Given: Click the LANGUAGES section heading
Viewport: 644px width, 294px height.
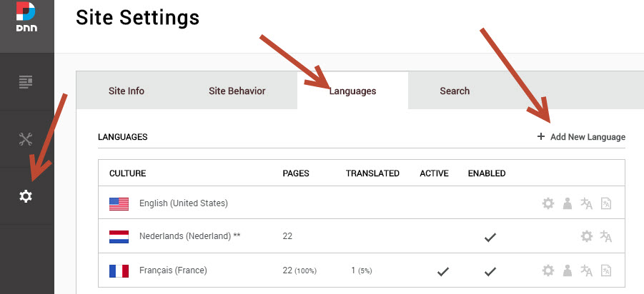Looking at the screenshot, I should 123,137.
